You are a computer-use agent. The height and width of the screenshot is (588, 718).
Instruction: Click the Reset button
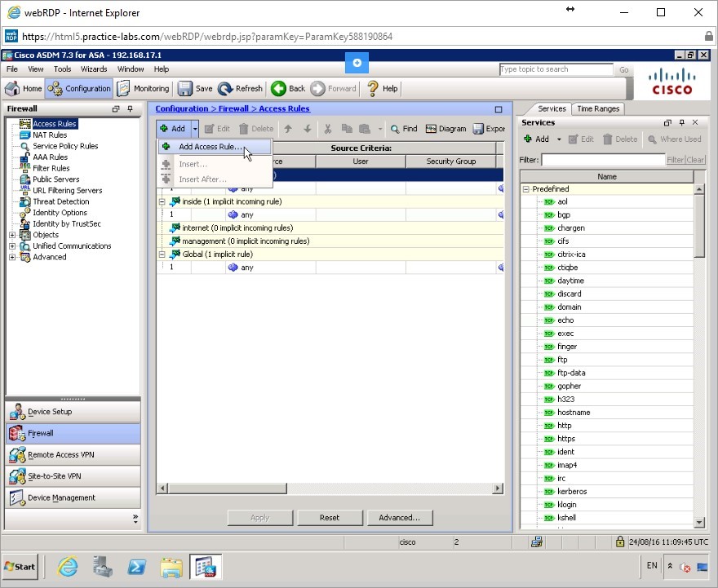click(330, 517)
